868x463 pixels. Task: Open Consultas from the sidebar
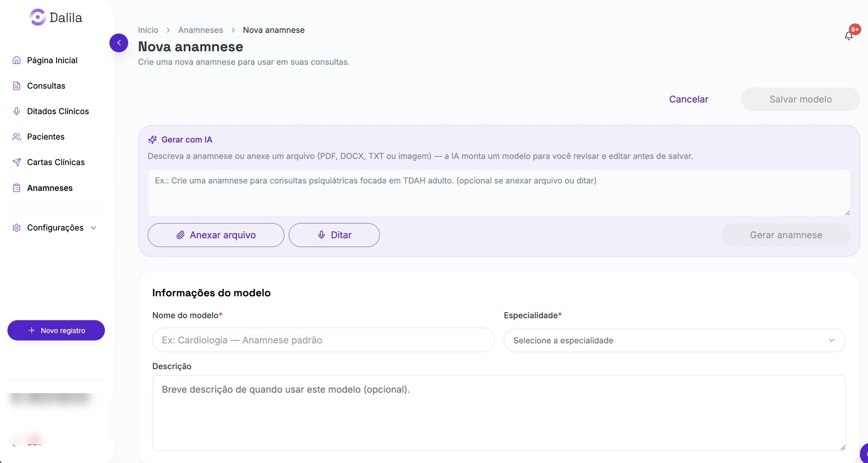point(46,86)
